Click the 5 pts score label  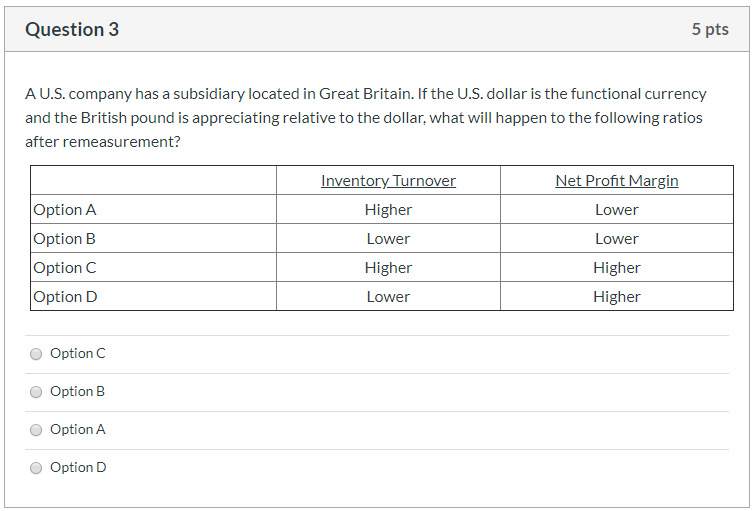pos(710,29)
